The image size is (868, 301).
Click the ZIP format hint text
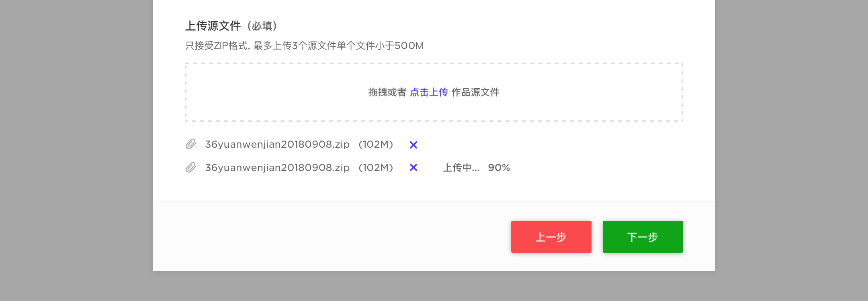click(x=304, y=46)
